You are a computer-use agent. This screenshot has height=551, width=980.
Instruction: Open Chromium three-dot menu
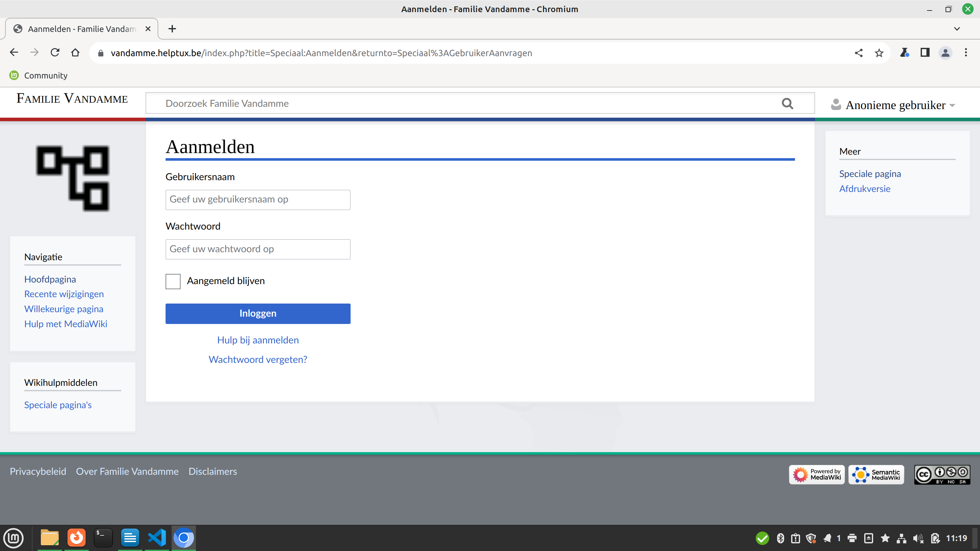coord(966,53)
